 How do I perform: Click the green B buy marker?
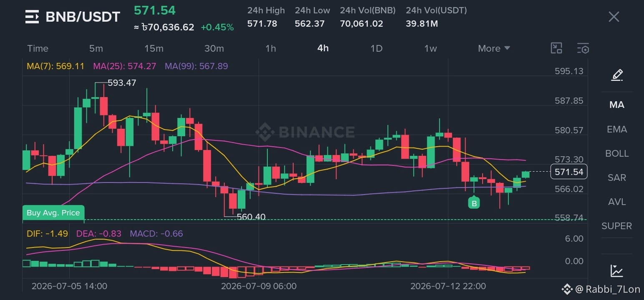(x=474, y=203)
